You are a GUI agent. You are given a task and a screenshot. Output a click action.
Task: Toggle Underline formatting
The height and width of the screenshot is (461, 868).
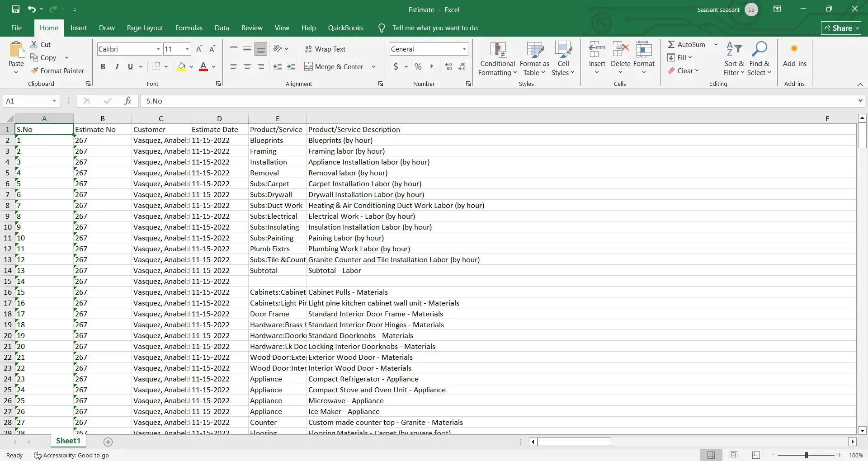click(x=130, y=66)
